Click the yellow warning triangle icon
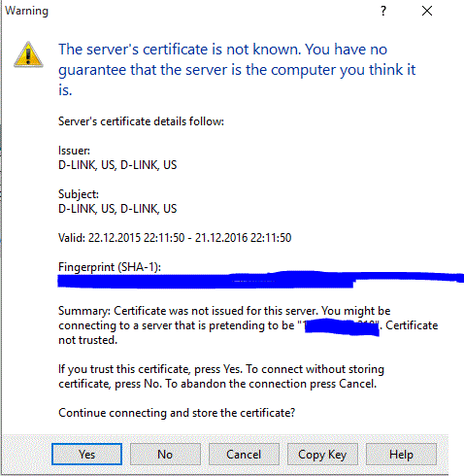This screenshot has width=464, height=476. pyautogui.click(x=28, y=54)
